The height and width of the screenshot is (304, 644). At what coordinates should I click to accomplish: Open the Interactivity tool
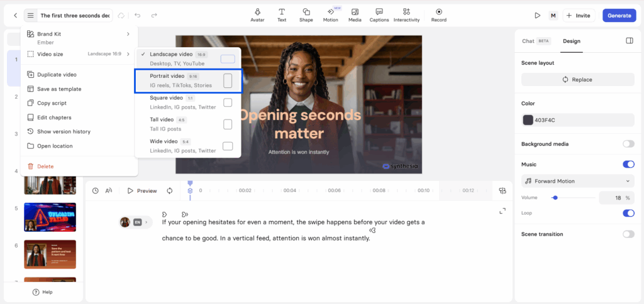point(407,15)
